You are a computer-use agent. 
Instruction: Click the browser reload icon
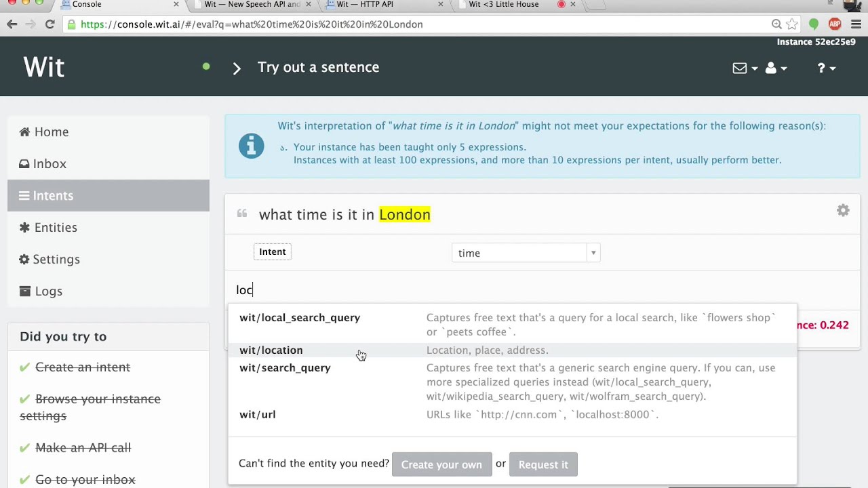(50, 24)
